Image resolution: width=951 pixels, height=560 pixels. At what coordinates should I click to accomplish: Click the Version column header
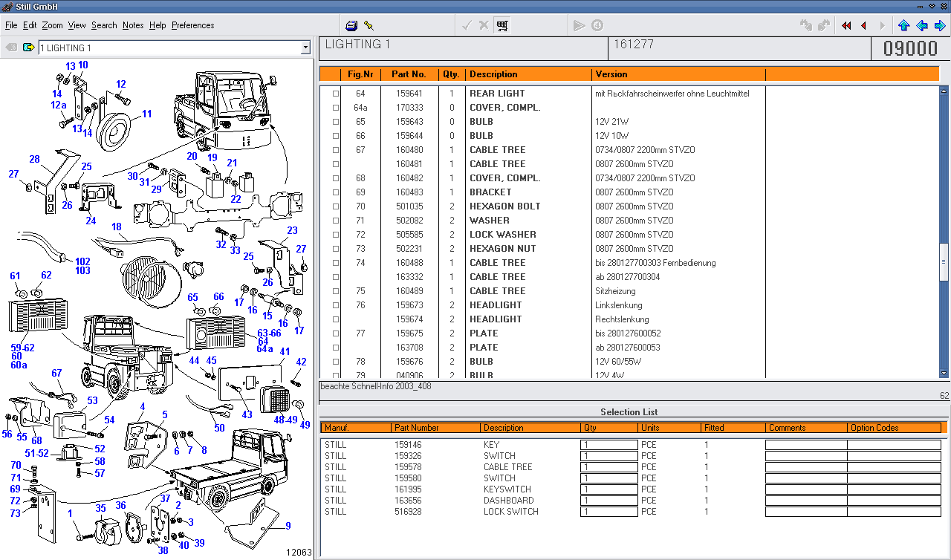pyautogui.click(x=611, y=74)
